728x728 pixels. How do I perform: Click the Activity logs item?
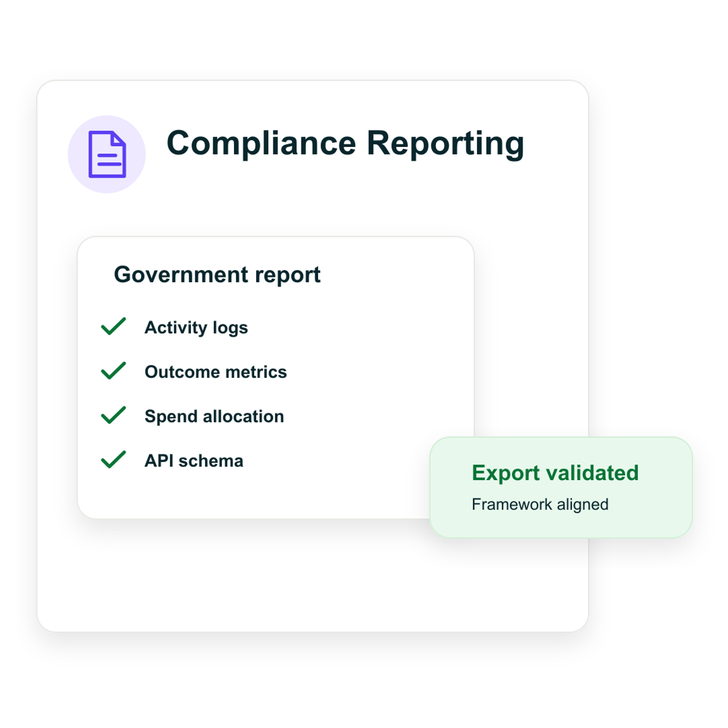coord(196,328)
